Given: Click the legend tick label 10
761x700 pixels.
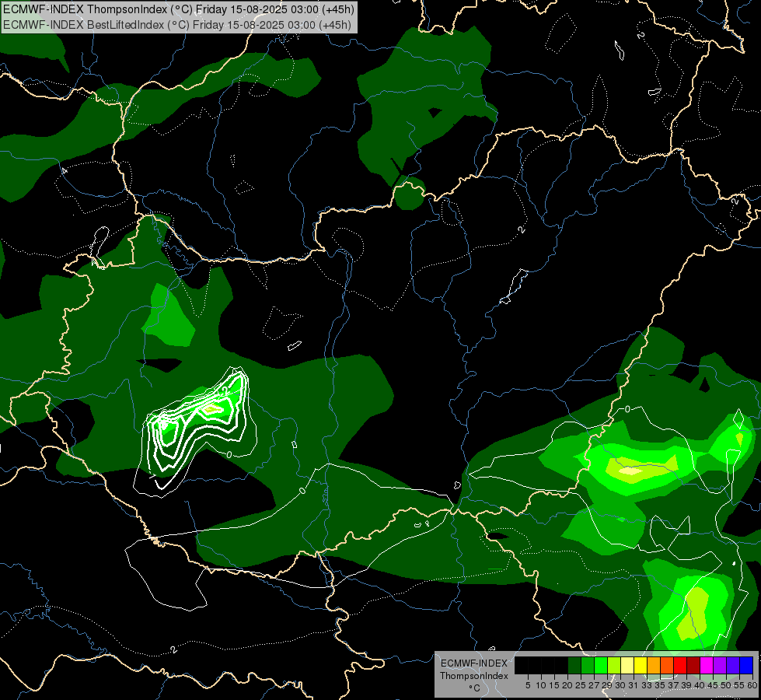Looking at the screenshot, I should coord(541,685).
